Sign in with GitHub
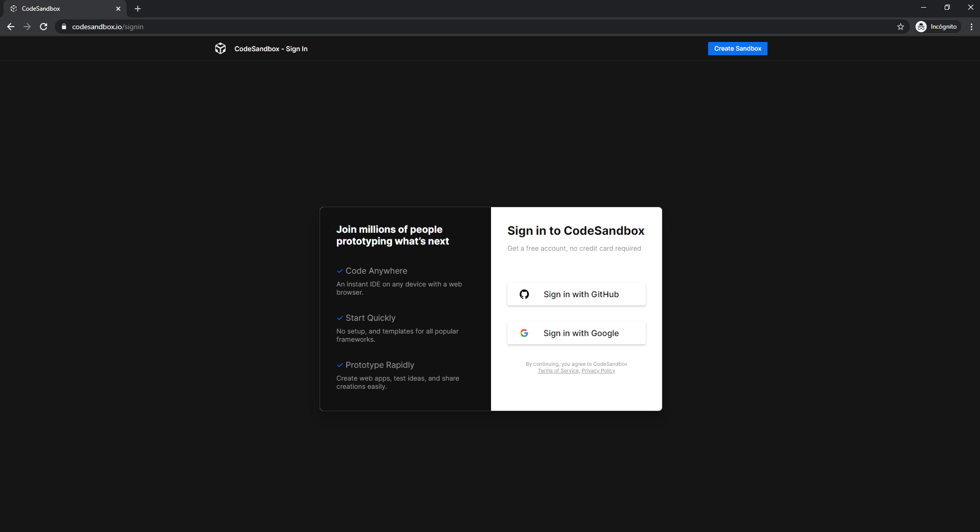This screenshot has height=532, width=980. click(x=576, y=294)
